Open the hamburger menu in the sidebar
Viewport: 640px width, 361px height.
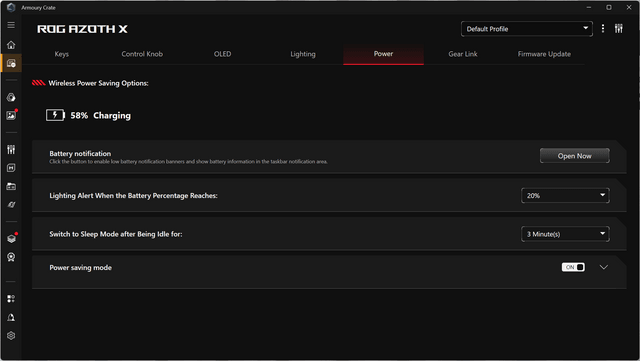point(11,25)
